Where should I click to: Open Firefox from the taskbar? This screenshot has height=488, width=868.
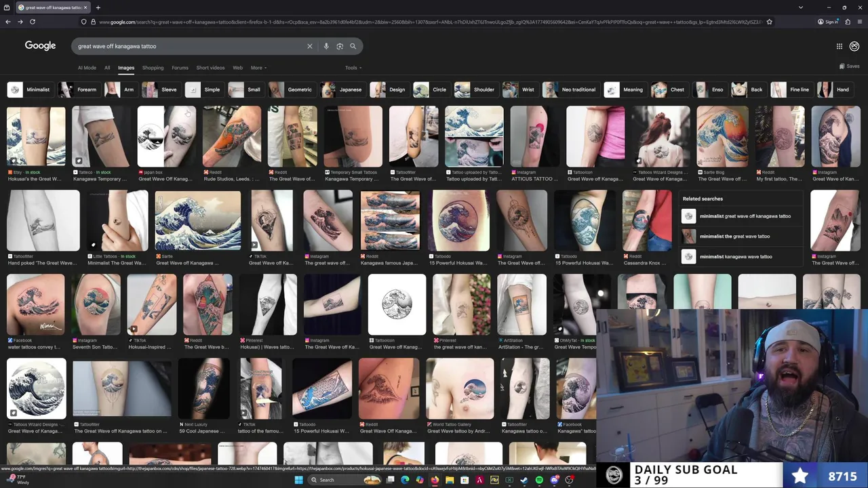[x=435, y=480]
